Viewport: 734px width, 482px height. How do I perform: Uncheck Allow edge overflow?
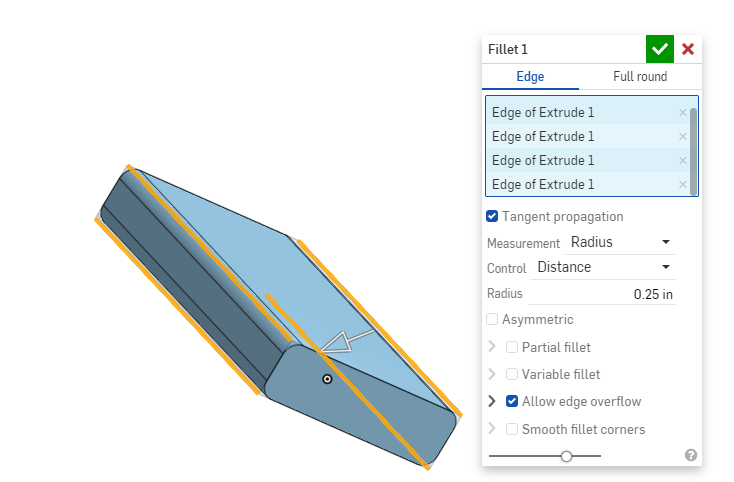point(512,401)
